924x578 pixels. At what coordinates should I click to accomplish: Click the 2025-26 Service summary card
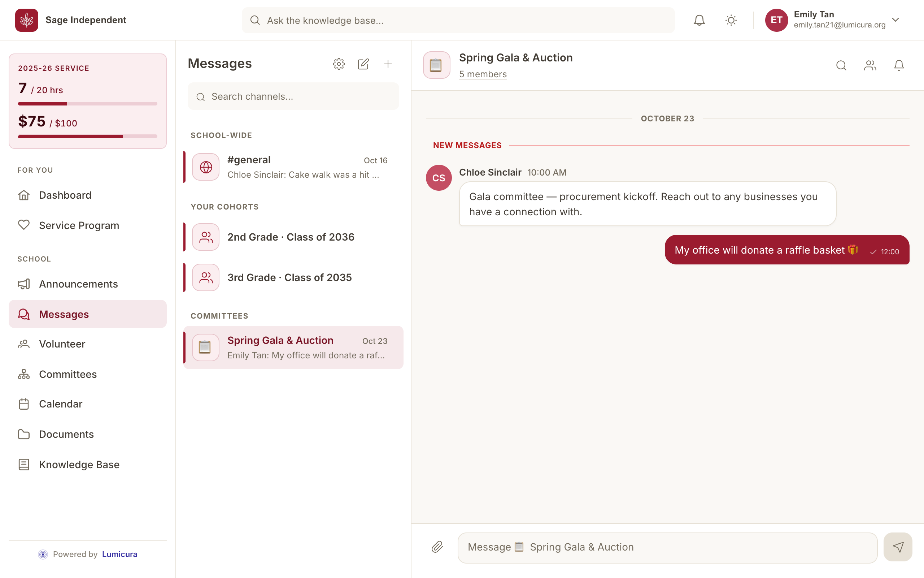coord(87,101)
